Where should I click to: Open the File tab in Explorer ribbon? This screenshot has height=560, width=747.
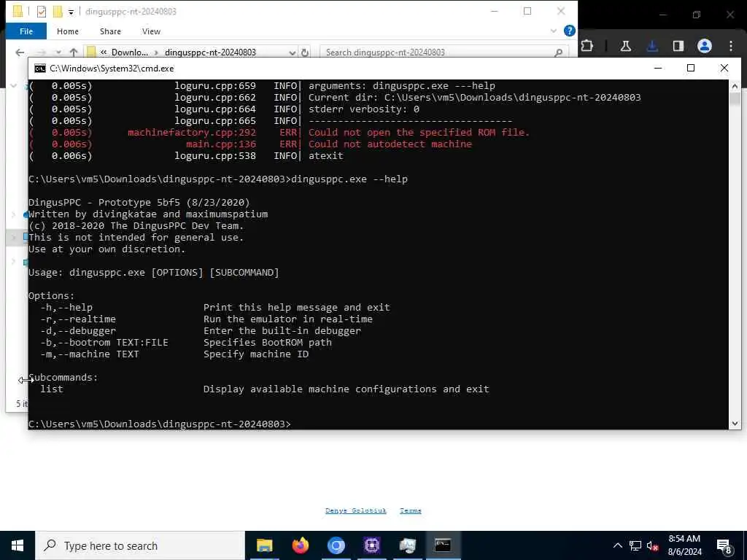(x=26, y=31)
